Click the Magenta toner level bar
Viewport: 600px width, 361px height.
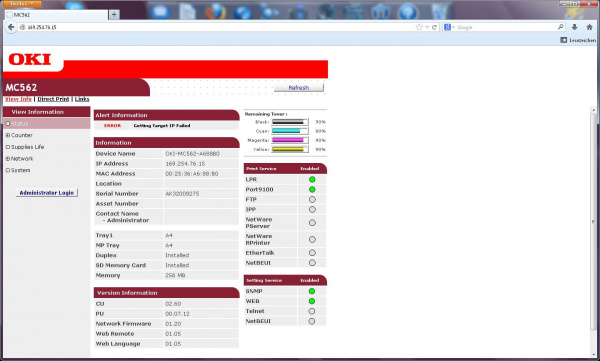[290, 140]
